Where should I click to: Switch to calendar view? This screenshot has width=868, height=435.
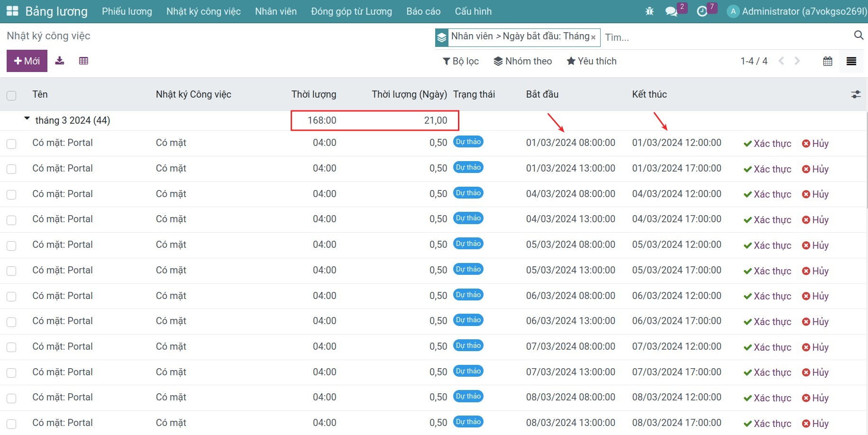click(x=828, y=61)
